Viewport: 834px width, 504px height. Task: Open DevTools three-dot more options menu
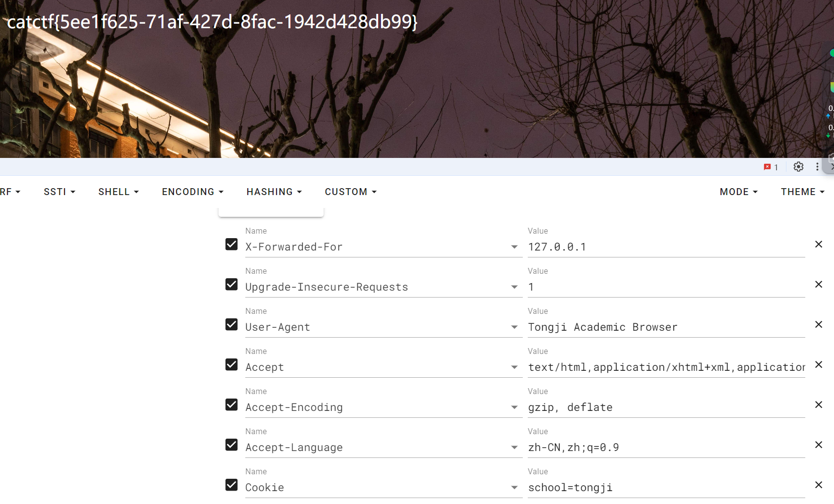pyautogui.click(x=817, y=167)
